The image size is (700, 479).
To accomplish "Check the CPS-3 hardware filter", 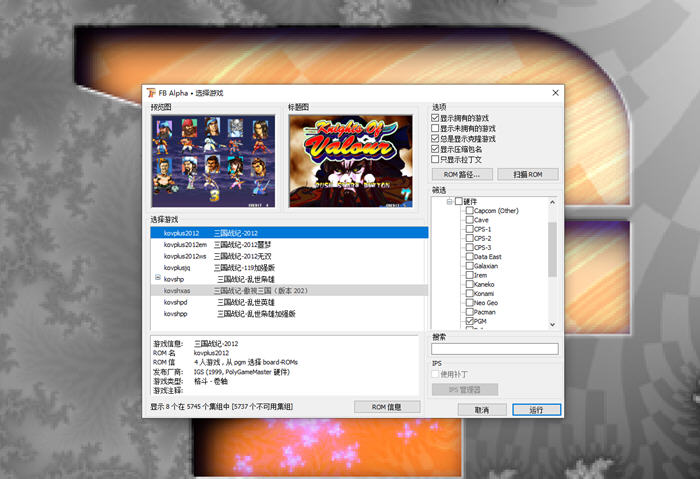I will pyautogui.click(x=469, y=247).
